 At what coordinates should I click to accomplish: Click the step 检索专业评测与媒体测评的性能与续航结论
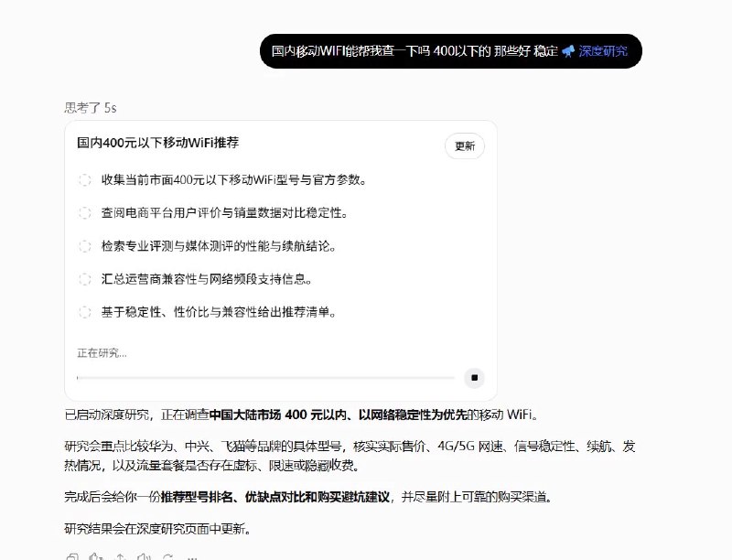point(219,246)
